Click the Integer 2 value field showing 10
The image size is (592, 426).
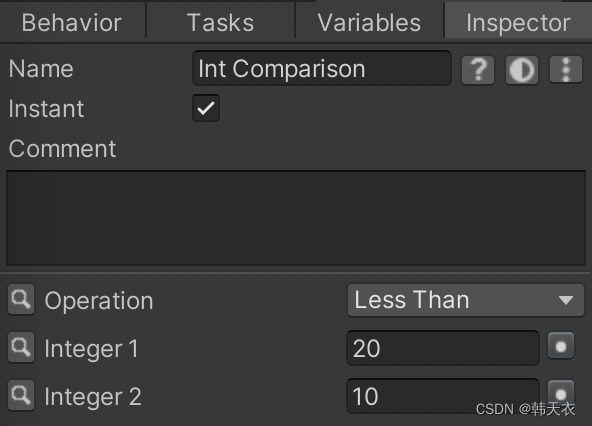point(442,396)
